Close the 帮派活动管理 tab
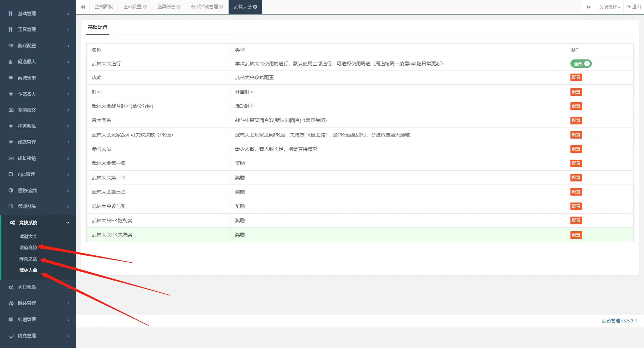 tap(221, 7)
